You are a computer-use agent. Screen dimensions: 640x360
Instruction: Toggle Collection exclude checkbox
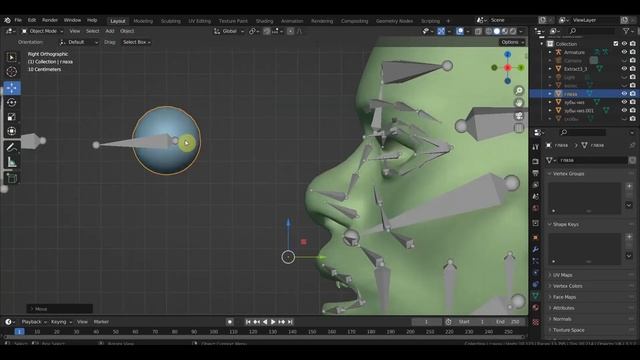tap(616, 44)
